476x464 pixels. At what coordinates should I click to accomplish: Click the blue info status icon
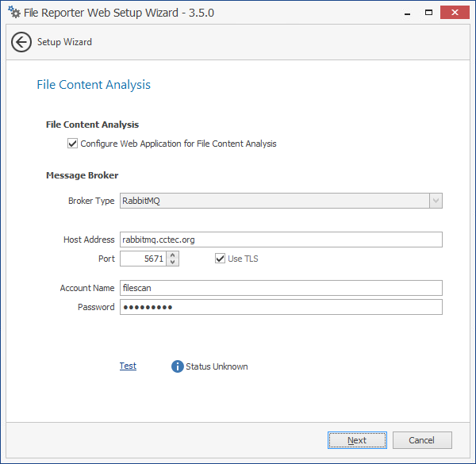click(x=178, y=366)
